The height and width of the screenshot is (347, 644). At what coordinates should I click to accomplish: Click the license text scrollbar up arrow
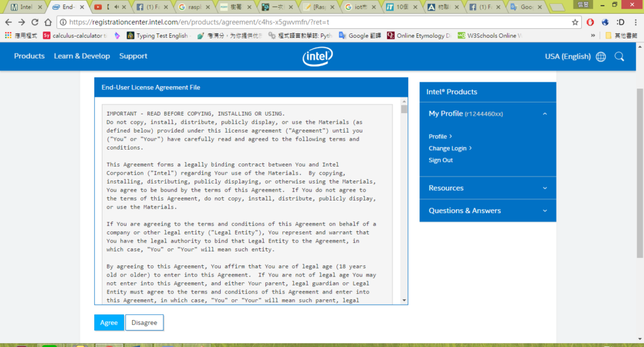tap(404, 101)
